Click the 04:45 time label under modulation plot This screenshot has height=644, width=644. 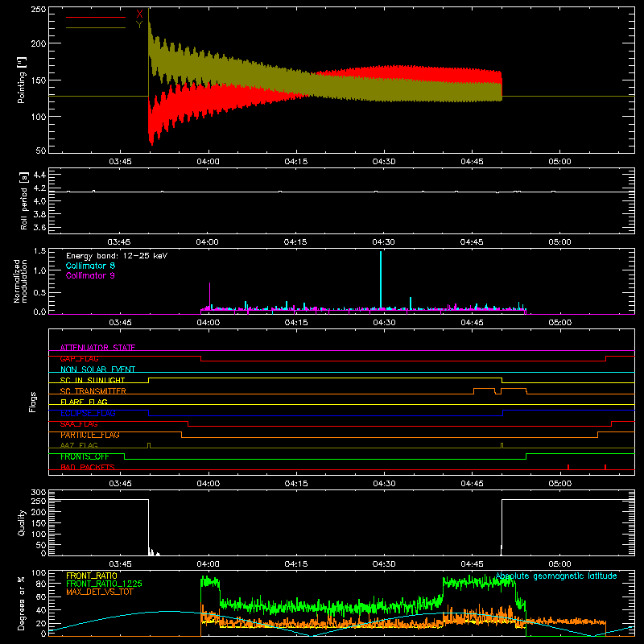[x=472, y=323]
